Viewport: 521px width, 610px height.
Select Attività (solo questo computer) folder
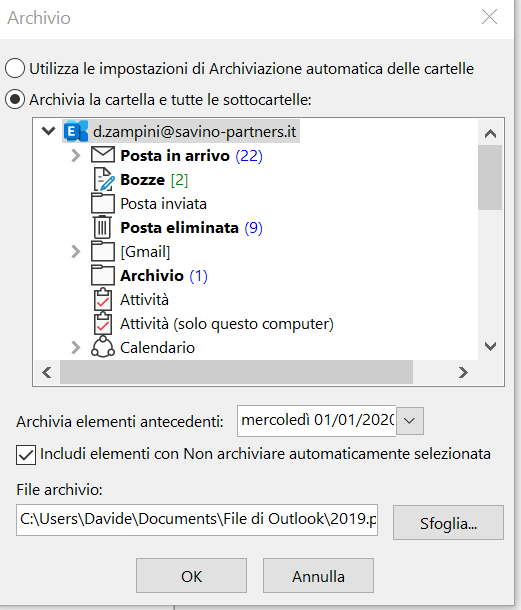[x=226, y=324]
